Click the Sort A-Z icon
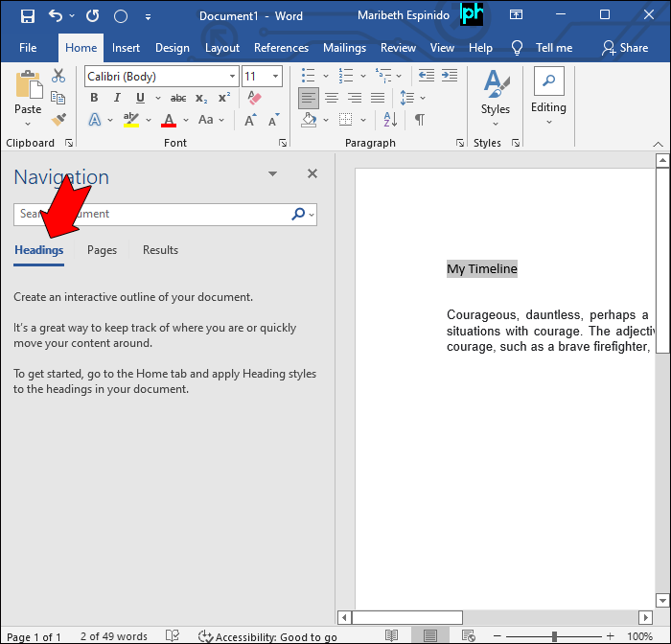 click(392, 120)
